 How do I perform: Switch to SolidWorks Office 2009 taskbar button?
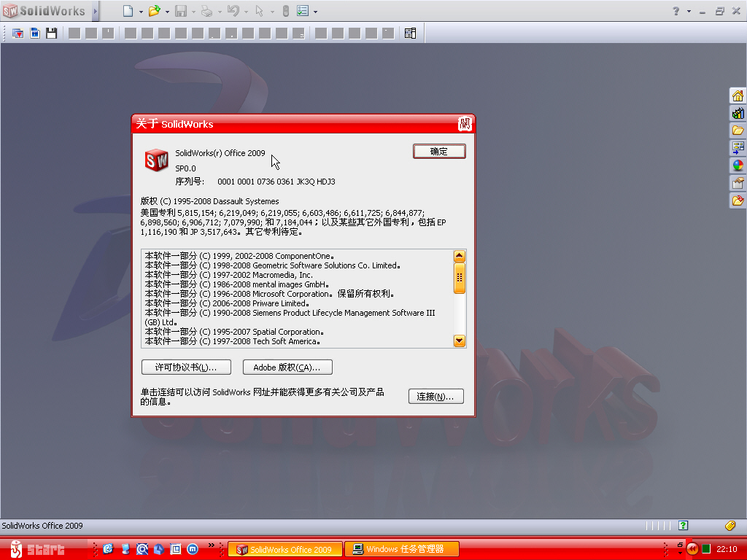tap(285, 550)
